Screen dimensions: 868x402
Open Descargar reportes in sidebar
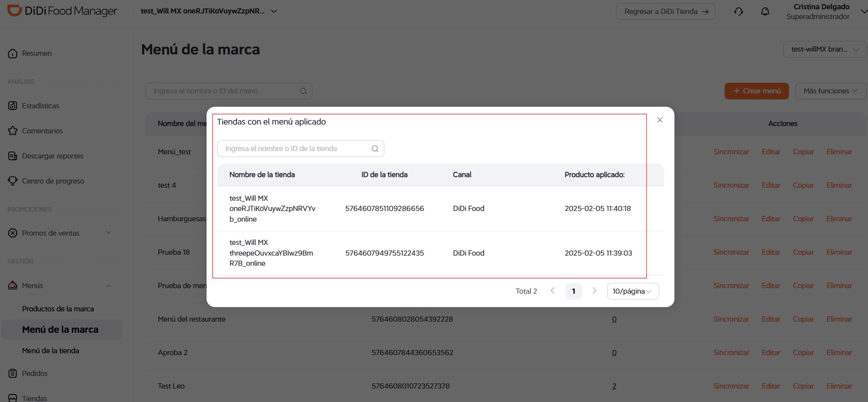coord(52,156)
